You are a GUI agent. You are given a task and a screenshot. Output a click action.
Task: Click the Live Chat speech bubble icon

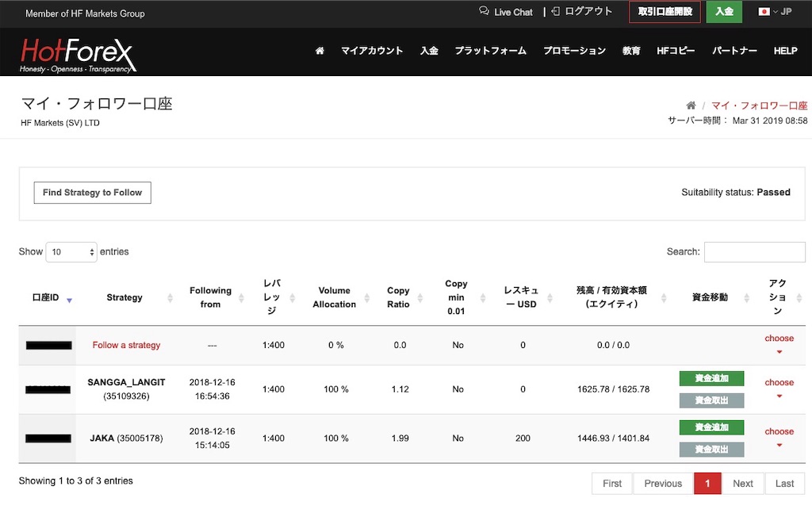coord(484,11)
